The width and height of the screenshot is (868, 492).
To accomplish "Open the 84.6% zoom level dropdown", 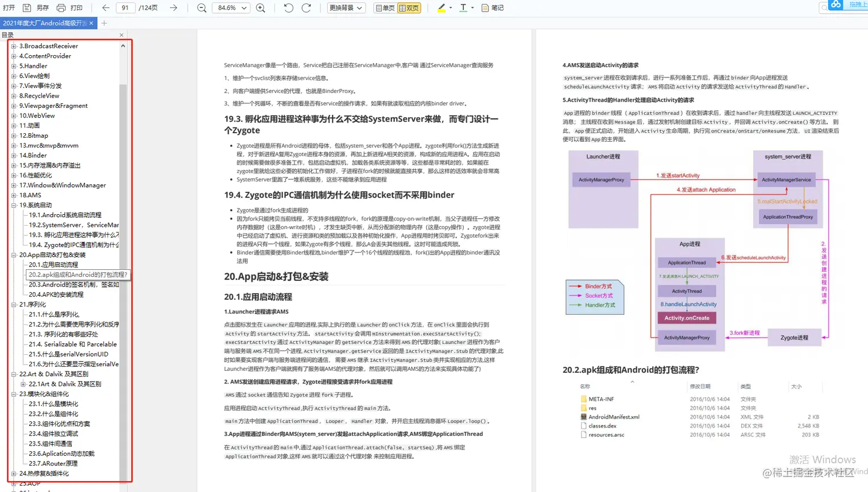I will 231,8.
